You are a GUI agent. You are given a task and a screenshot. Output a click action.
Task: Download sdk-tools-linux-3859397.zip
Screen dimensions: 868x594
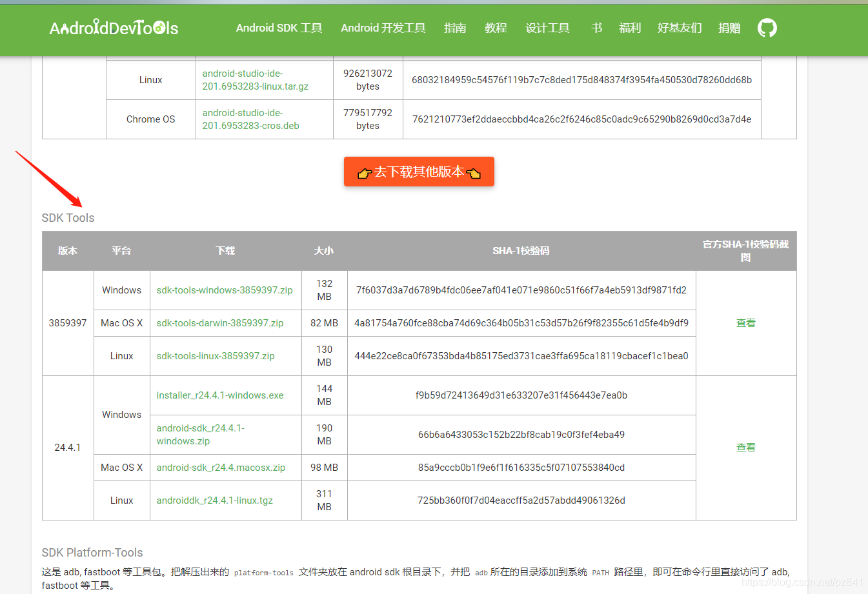[216, 356]
